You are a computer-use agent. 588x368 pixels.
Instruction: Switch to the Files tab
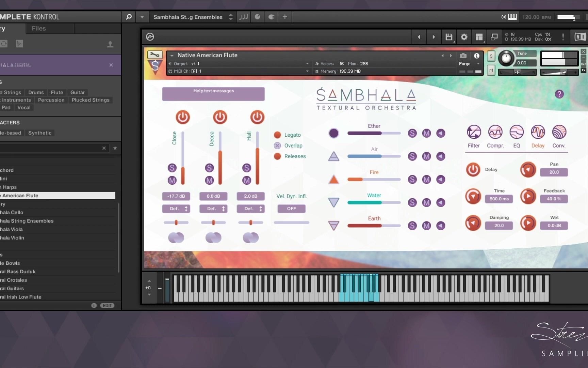[x=39, y=29]
